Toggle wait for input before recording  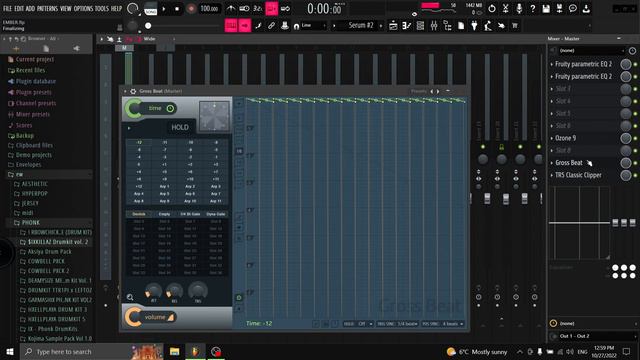[244, 8]
